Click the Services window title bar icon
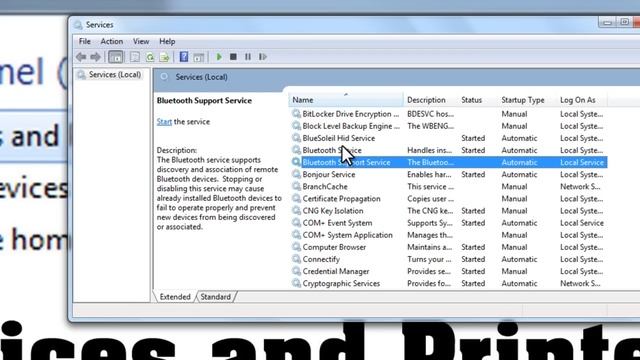 78,25
